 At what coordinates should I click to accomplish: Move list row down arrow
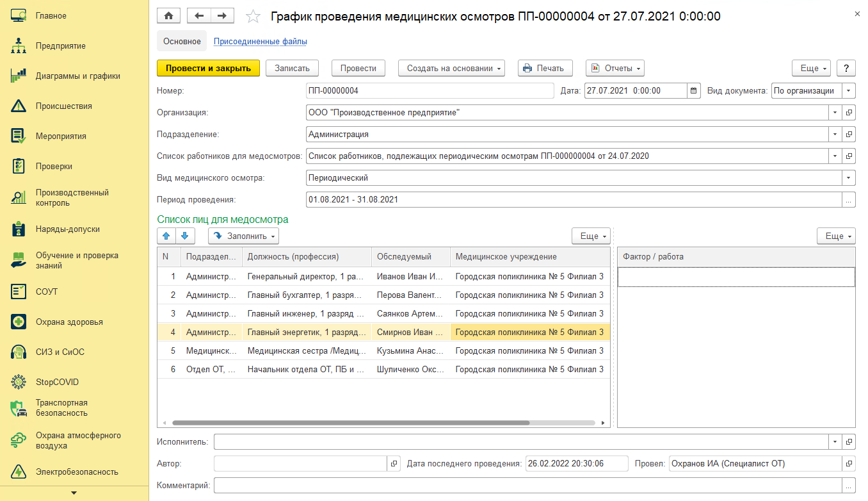click(x=185, y=236)
